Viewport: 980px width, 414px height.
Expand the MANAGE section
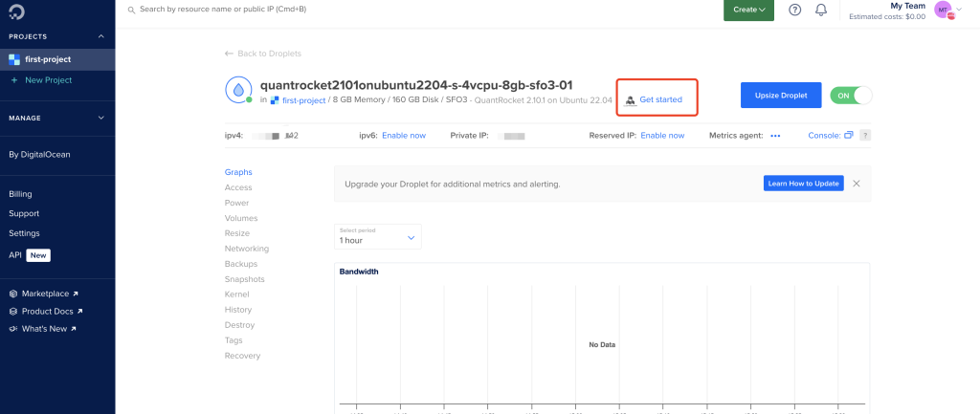tap(101, 118)
